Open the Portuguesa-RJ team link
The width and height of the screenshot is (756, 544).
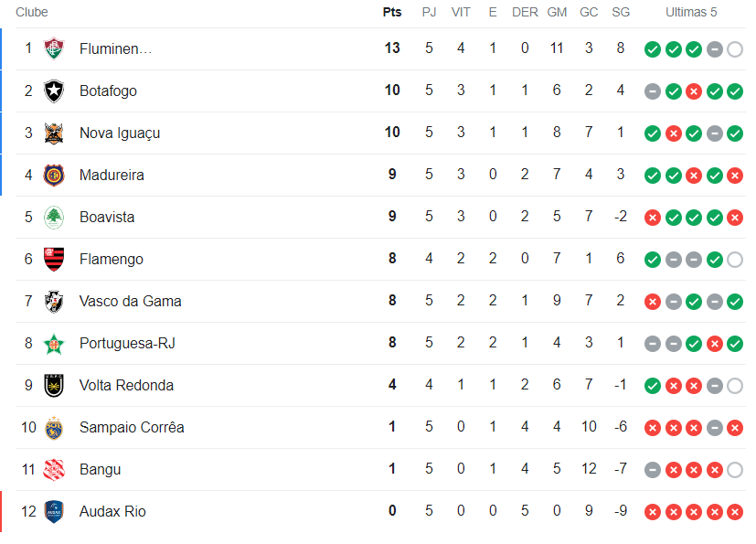pyautogui.click(x=127, y=343)
